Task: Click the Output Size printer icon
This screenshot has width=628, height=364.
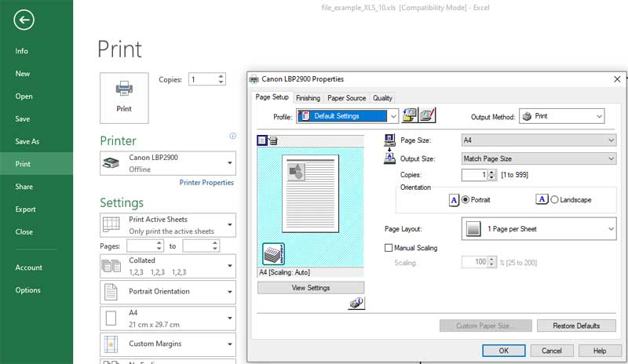Action: [389, 158]
